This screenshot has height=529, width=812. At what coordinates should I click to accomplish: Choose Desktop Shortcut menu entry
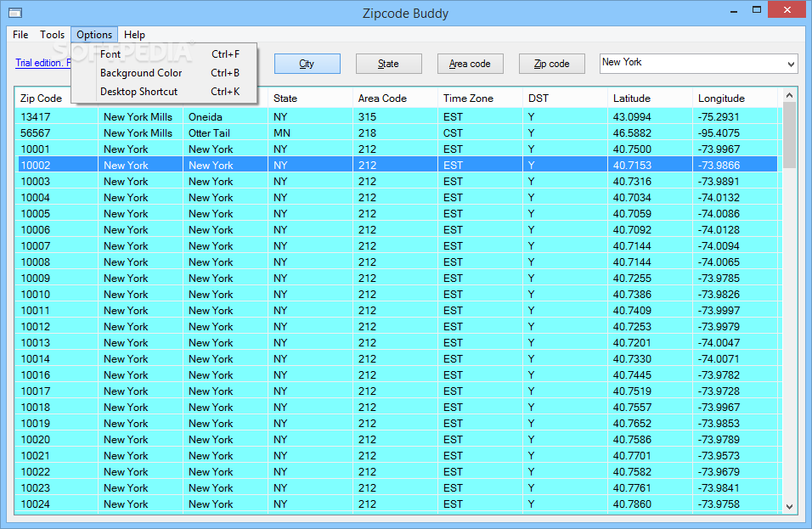click(x=164, y=92)
